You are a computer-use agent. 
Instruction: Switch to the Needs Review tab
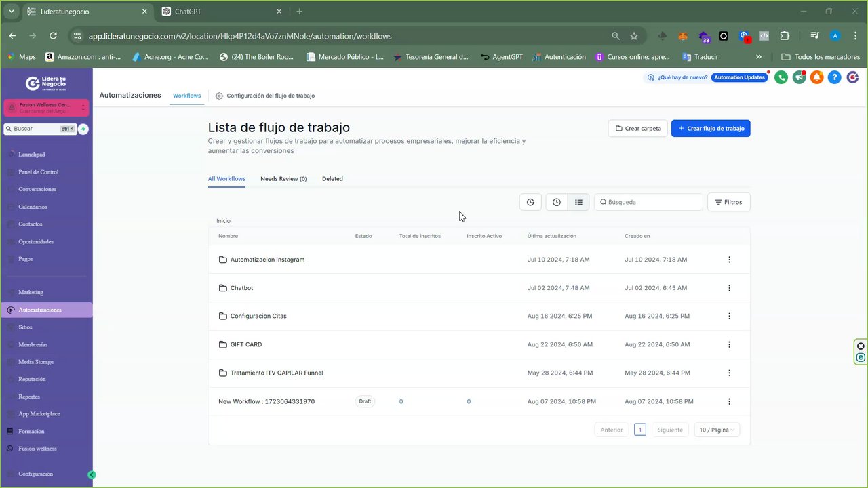tap(283, 179)
